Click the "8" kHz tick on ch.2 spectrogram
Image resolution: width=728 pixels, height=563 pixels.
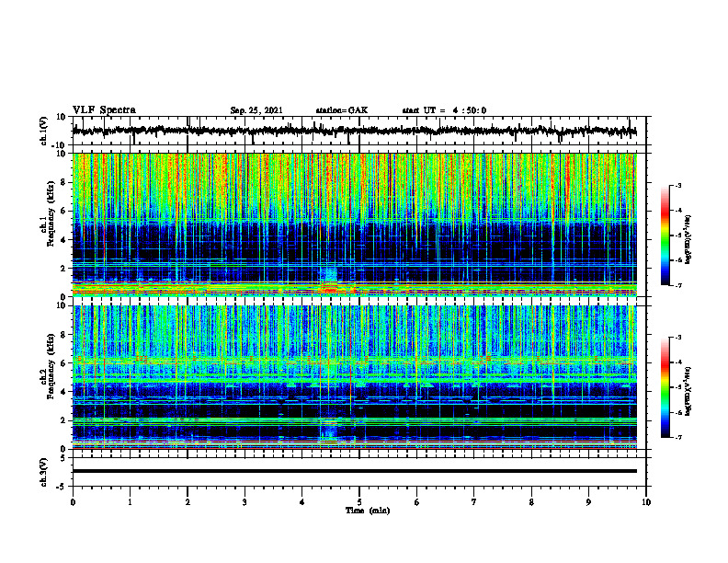click(x=64, y=335)
